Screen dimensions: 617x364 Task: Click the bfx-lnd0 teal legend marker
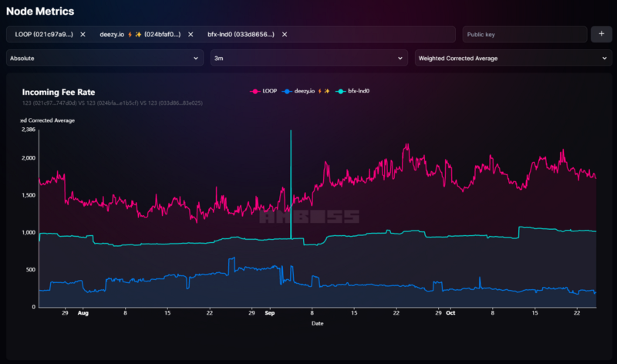click(342, 91)
